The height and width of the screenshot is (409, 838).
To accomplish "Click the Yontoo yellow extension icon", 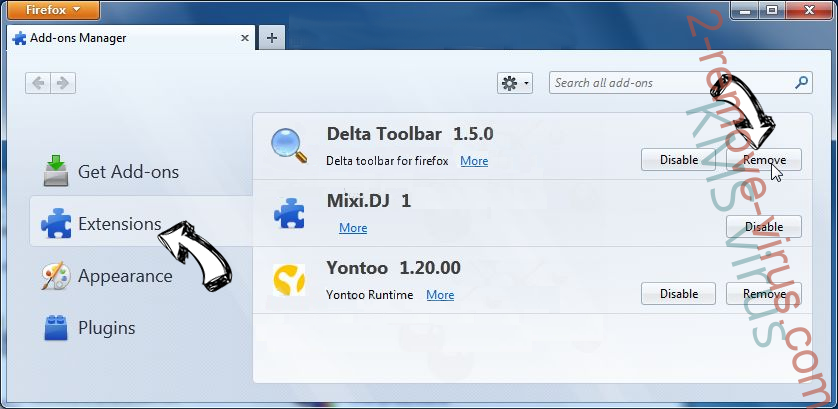I will [x=288, y=281].
